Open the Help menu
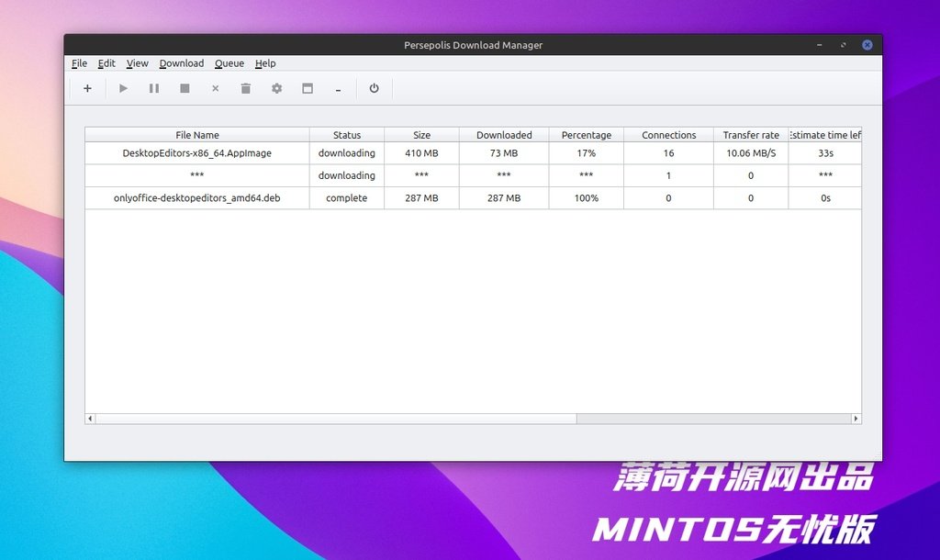940x560 pixels. (265, 63)
